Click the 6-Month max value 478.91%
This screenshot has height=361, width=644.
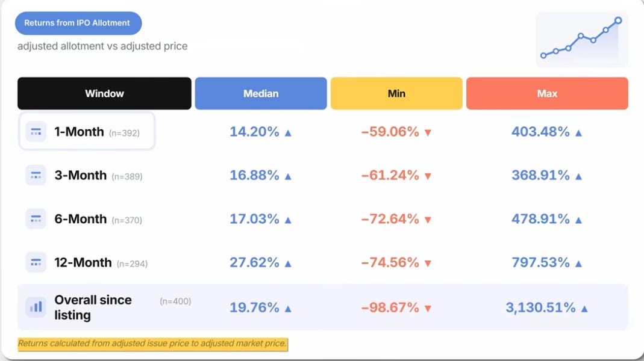[x=540, y=219]
